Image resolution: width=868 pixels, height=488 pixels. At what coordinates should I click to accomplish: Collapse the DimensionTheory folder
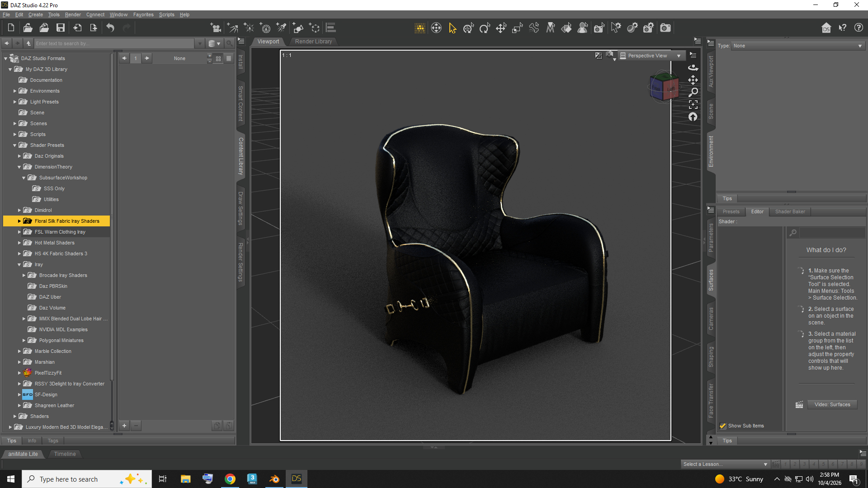click(x=19, y=167)
